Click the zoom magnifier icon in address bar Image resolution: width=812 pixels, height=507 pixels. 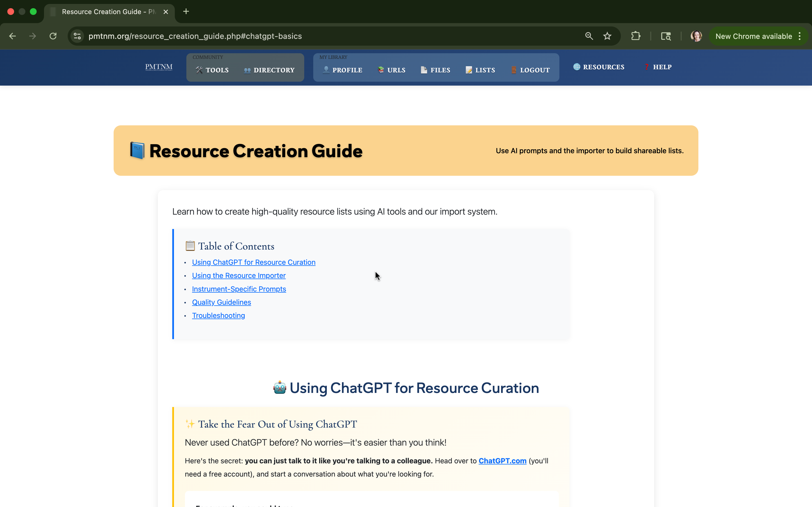(x=589, y=36)
